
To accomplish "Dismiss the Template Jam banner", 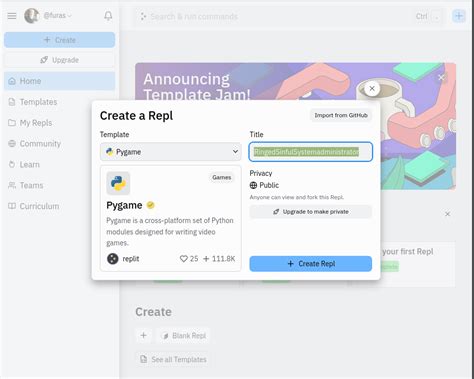I will point(441,77).
